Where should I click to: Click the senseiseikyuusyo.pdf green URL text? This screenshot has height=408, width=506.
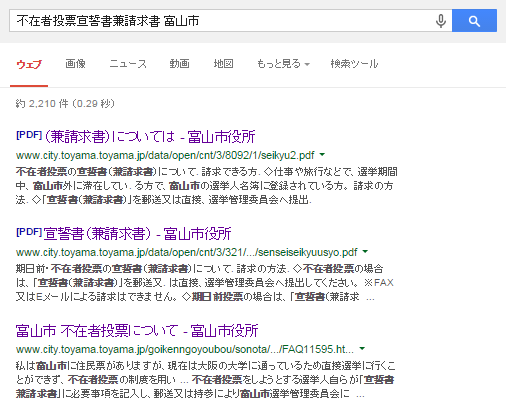pos(186,252)
